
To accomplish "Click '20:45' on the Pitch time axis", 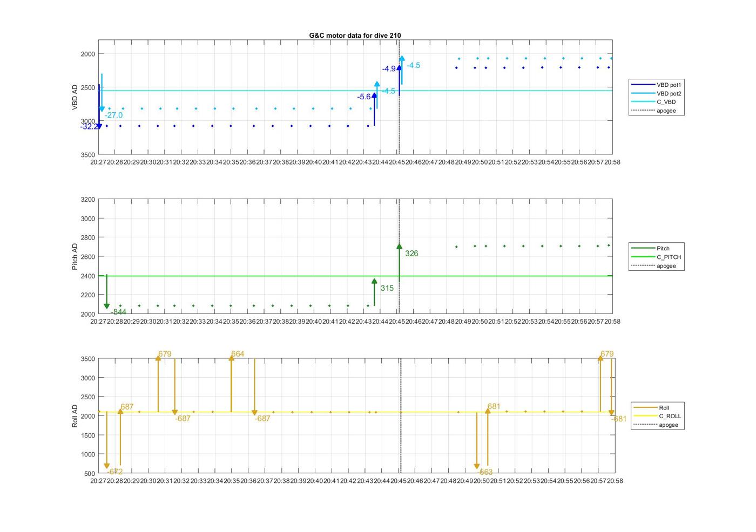I will (397, 322).
